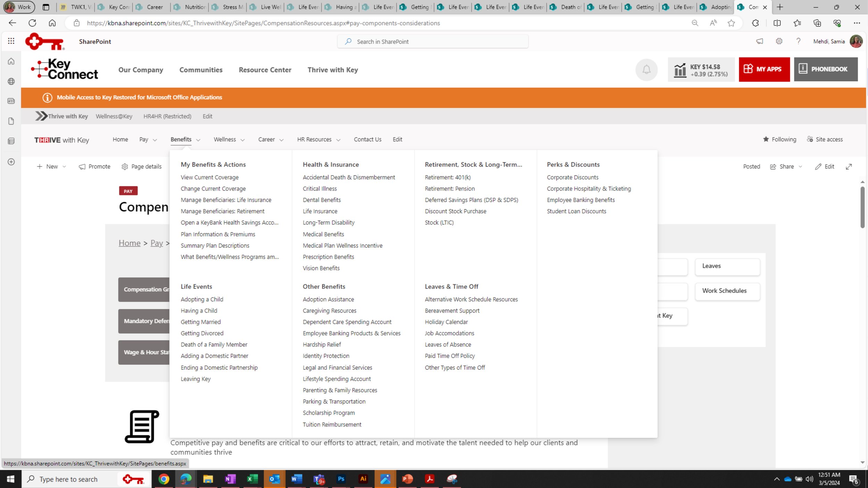This screenshot has width=868, height=488.
Task: Click the megaphone feedback icon in header
Action: [x=760, y=41]
